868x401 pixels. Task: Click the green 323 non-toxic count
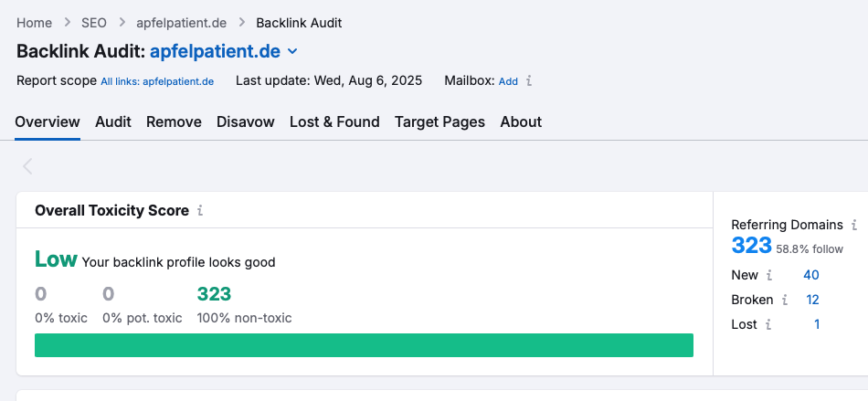pos(214,294)
